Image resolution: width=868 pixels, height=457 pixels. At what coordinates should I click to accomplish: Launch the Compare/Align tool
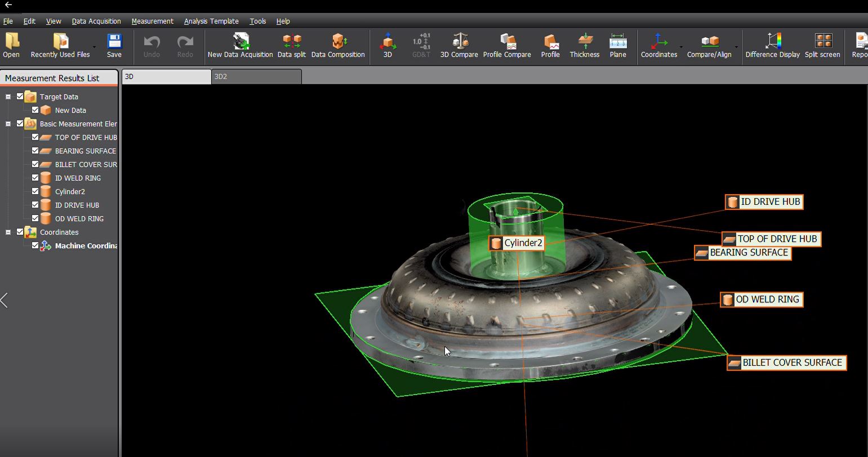point(709,45)
